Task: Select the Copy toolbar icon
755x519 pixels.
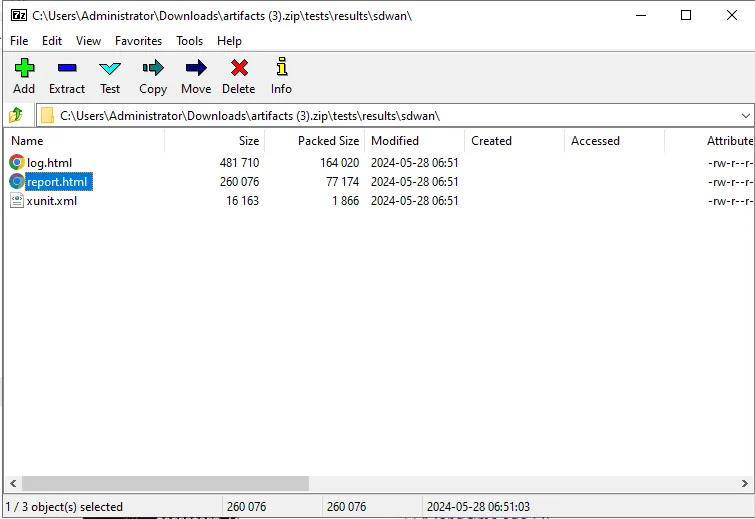Action: [x=153, y=69]
